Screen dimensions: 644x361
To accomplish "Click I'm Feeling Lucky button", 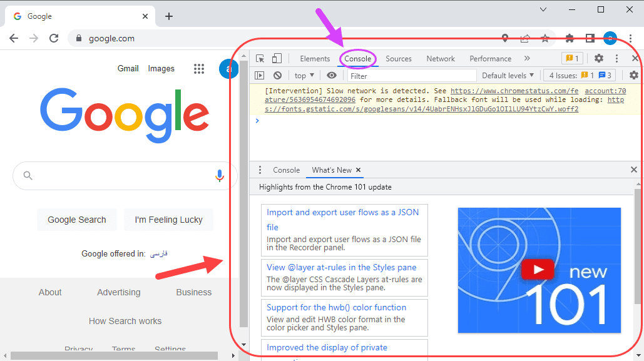I will pyautogui.click(x=168, y=220).
